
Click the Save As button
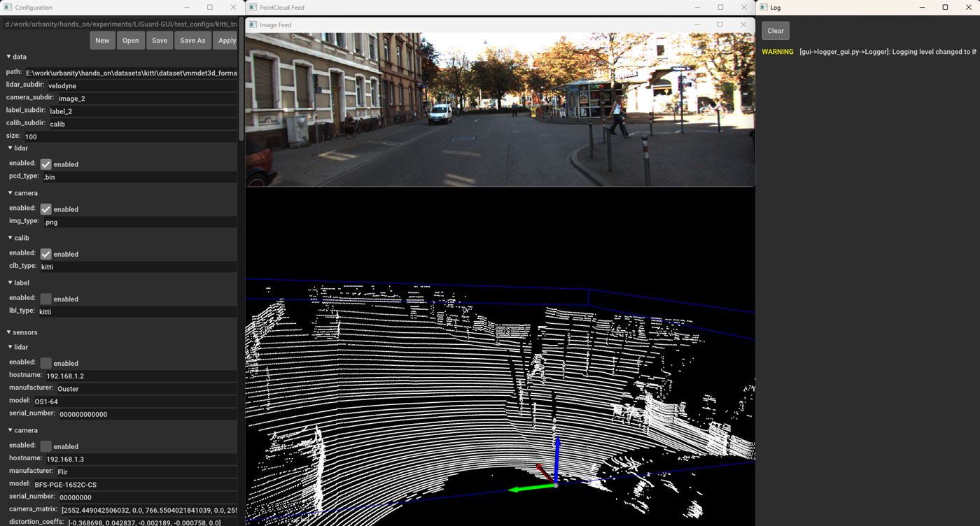coord(192,41)
